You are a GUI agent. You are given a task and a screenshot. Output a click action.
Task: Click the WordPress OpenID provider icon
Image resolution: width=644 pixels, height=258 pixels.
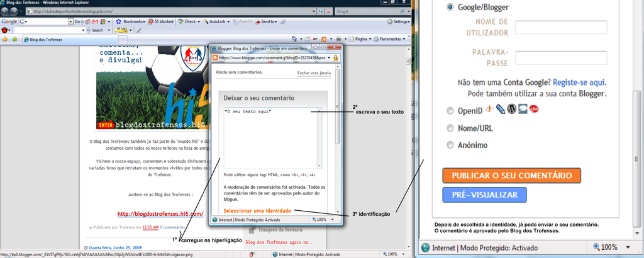point(512,109)
